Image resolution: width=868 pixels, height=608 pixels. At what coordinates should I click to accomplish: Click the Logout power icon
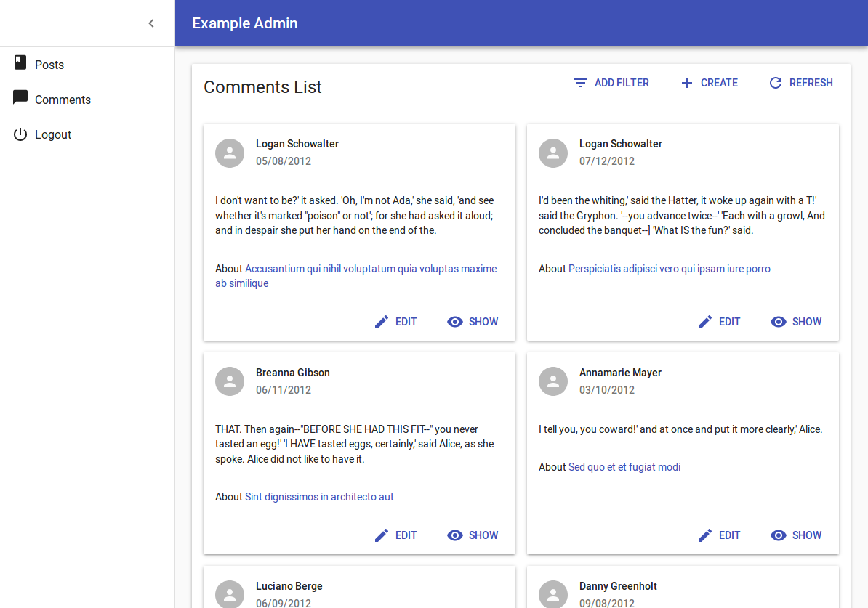20,134
